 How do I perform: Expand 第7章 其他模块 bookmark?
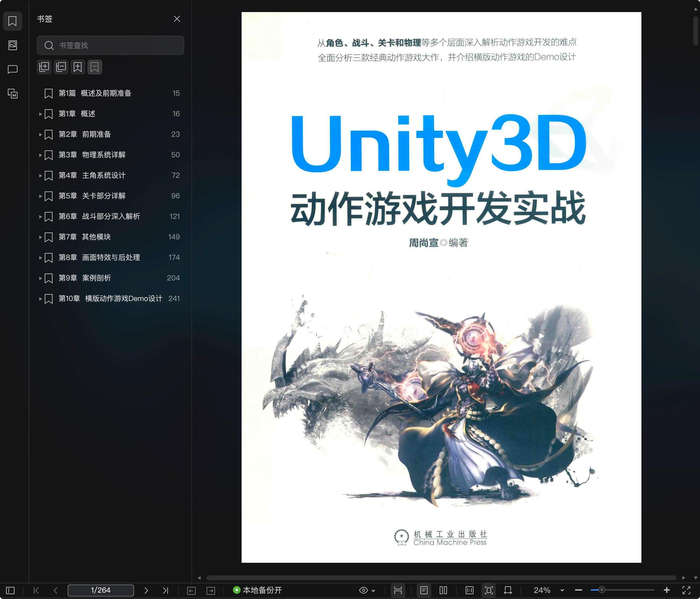click(40, 237)
